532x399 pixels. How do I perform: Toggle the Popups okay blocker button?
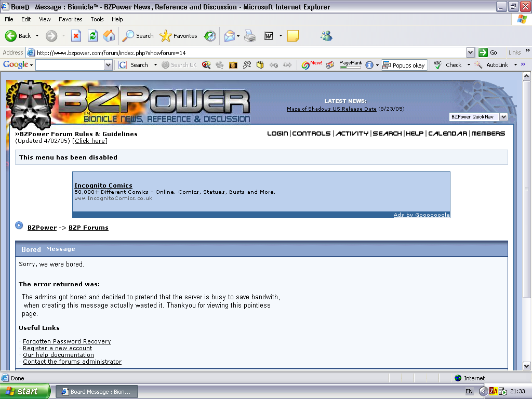point(404,65)
